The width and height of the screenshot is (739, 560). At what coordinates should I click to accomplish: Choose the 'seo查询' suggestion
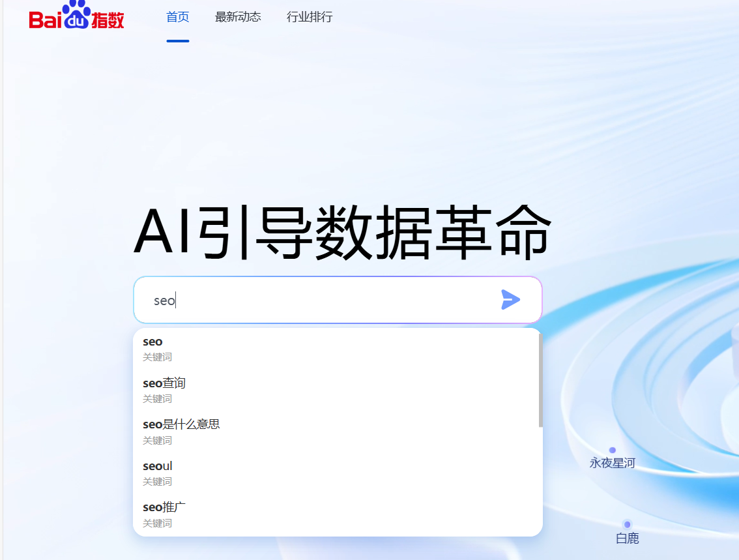[163, 383]
